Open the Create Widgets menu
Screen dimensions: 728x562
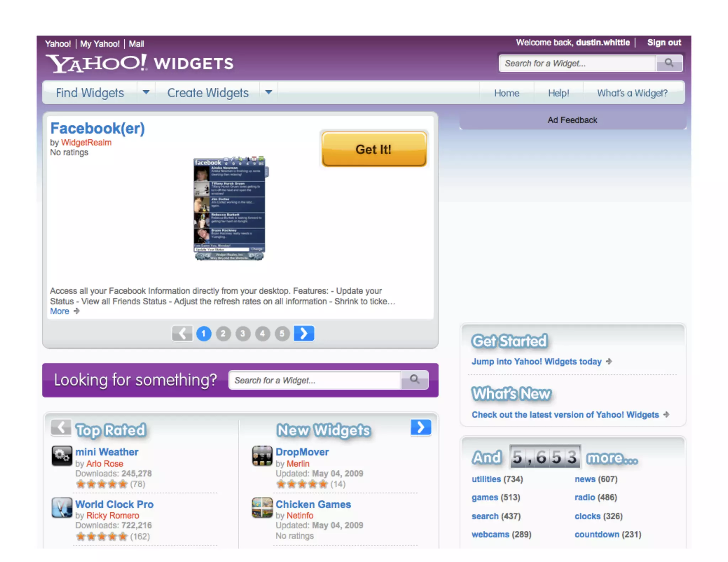tap(208, 93)
